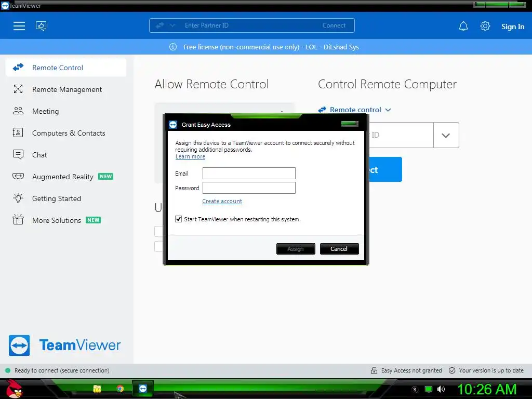Screen dimensions: 532x399
Task: Click the TeamViewer icon in dialog title
Action: 173,125
